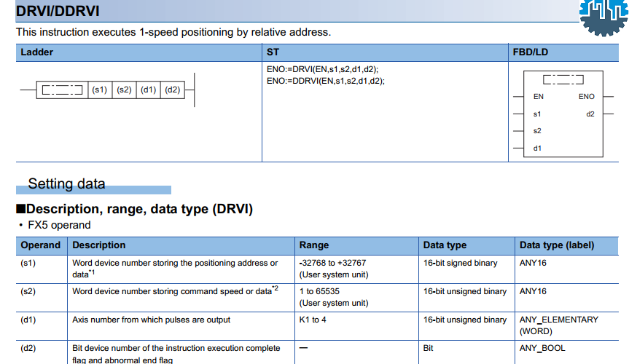Select the -32768 to +32767 range value

[332, 263]
